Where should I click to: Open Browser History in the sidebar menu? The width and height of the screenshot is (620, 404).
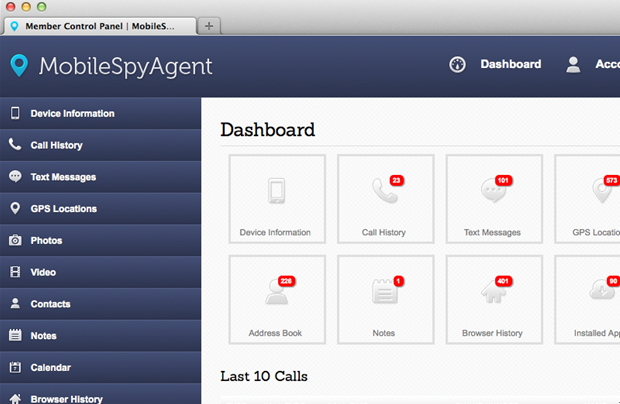click(100, 395)
